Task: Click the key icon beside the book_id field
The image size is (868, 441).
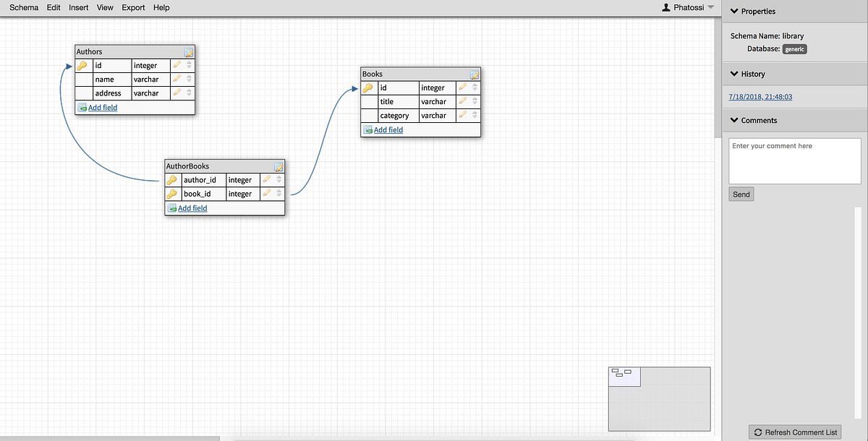Action: 172,194
